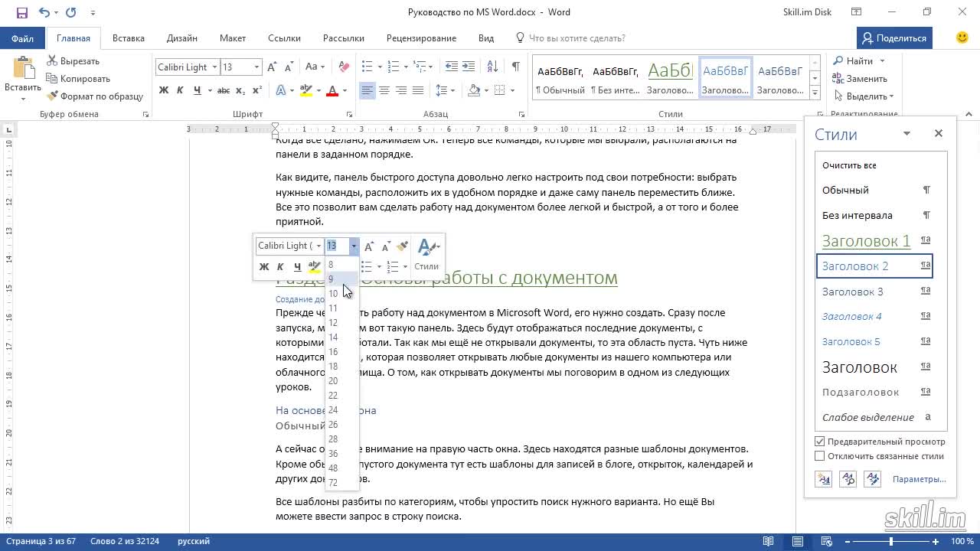Open mini toolbar font name dropdown
The height and width of the screenshot is (551, 980).
tap(318, 246)
